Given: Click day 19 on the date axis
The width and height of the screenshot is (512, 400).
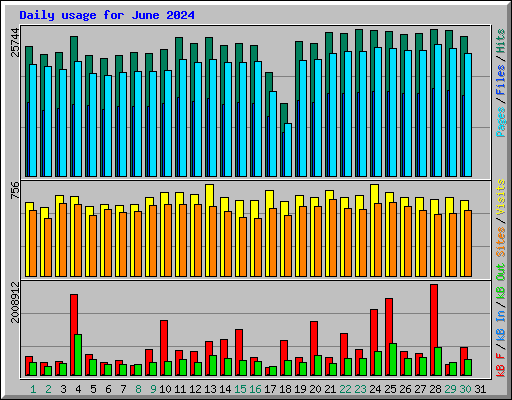Looking at the screenshot, I should [x=300, y=389].
